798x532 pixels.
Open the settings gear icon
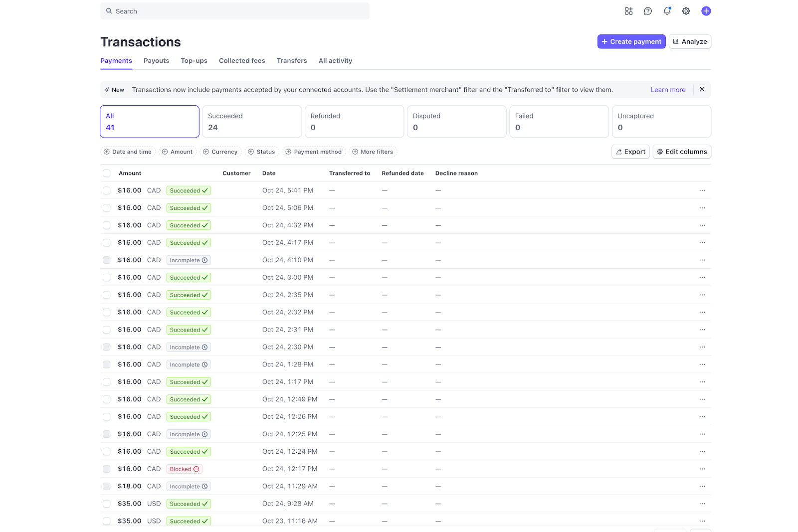pyautogui.click(x=686, y=10)
